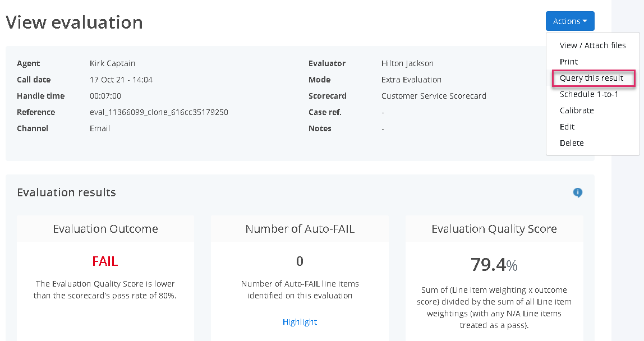The height and width of the screenshot is (341, 644).
Task: Click the red FAIL outcome text
Action: click(x=105, y=261)
